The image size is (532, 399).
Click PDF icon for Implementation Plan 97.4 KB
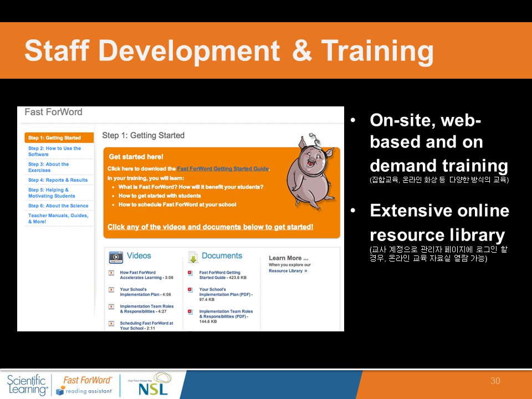(190, 290)
